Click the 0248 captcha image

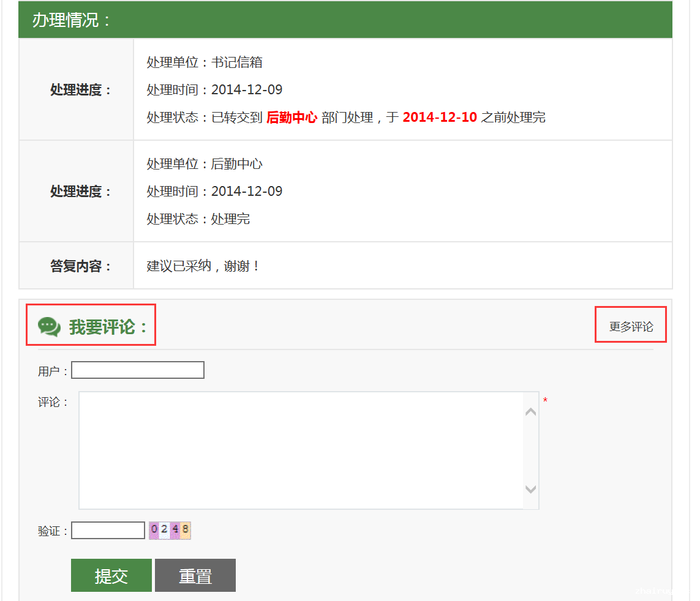click(170, 530)
